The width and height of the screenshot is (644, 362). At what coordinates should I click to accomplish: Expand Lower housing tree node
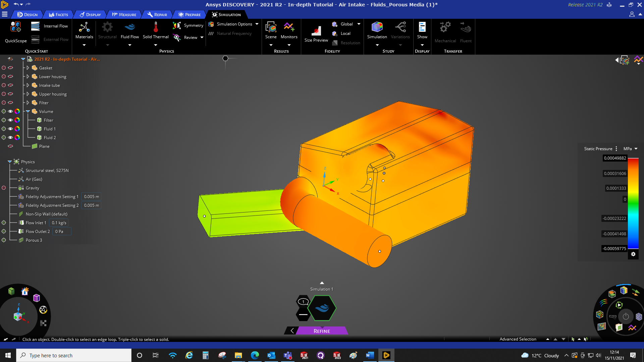pyautogui.click(x=28, y=76)
